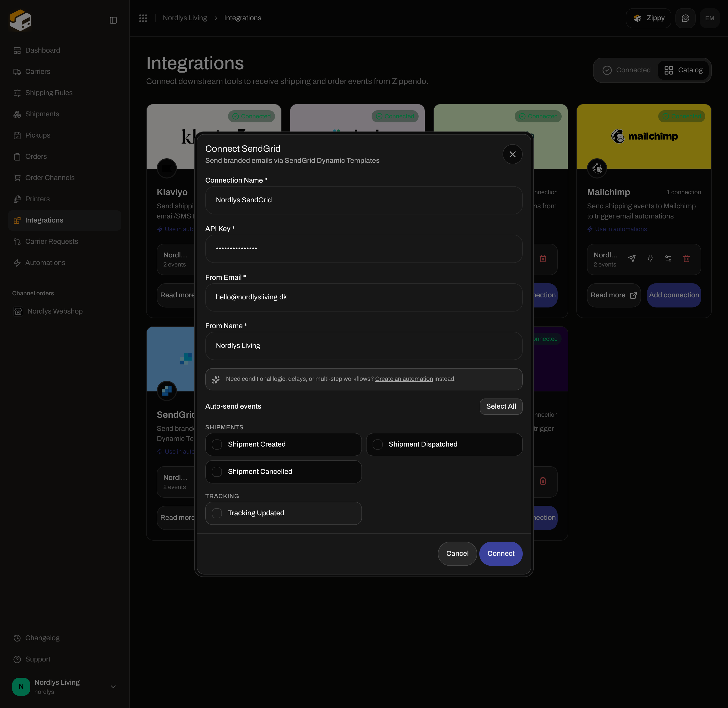
Task: Collapse the sidebar panel icon
Action: (113, 20)
